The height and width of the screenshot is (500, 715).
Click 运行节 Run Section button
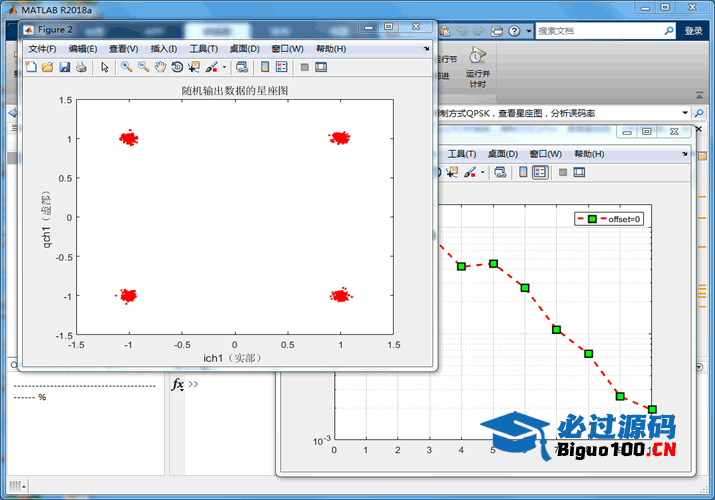pos(447,59)
